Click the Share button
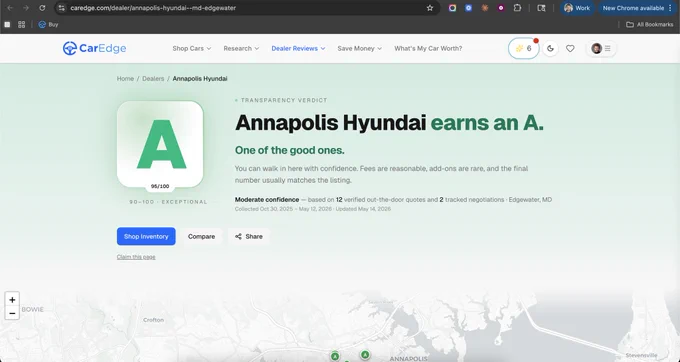This screenshot has width=680, height=362. (x=248, y=236)
